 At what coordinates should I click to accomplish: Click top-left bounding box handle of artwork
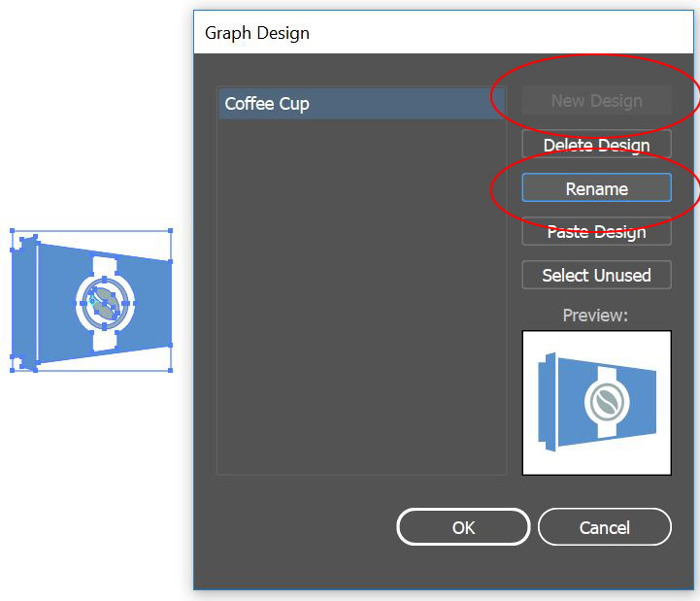point(13,232)
